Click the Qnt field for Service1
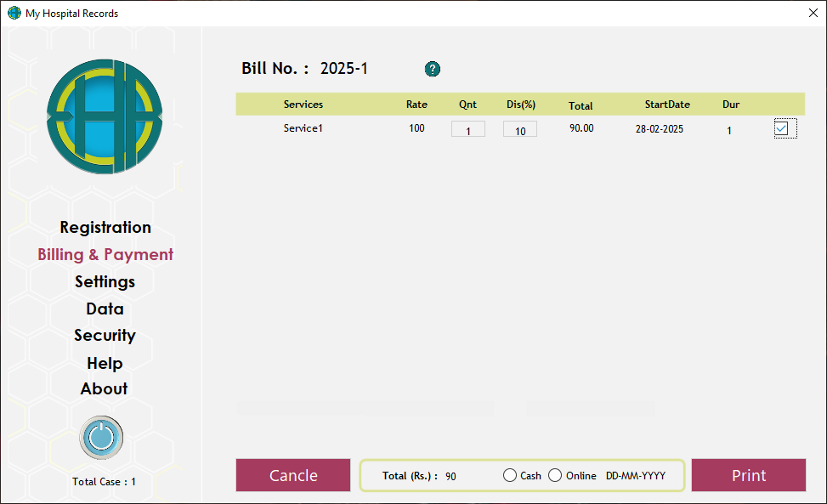 tap(467, 130)
